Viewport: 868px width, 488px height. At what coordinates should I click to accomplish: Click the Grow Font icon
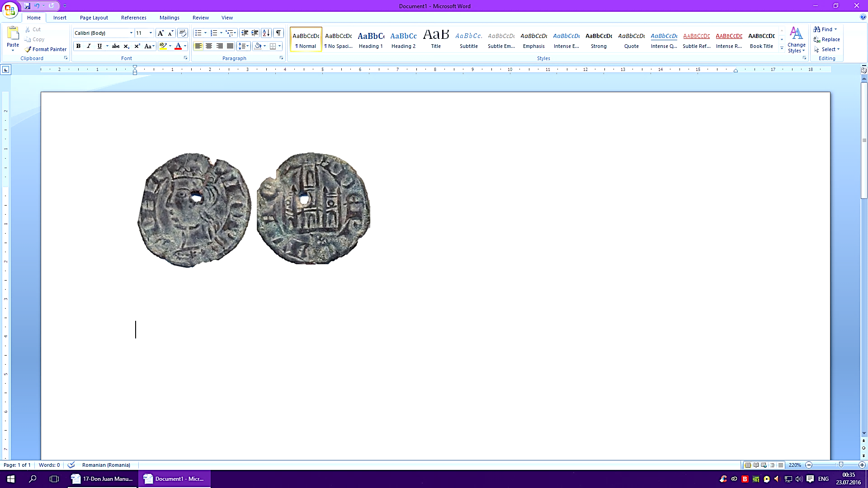[160, 33]
